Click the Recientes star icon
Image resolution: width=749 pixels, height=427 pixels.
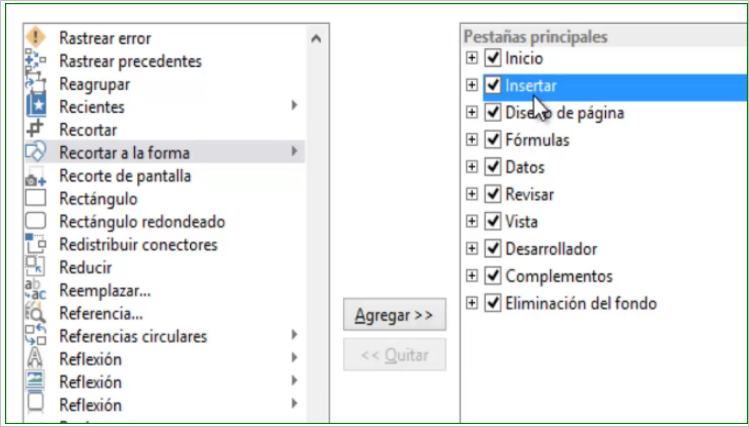click(x=36, y=106)
